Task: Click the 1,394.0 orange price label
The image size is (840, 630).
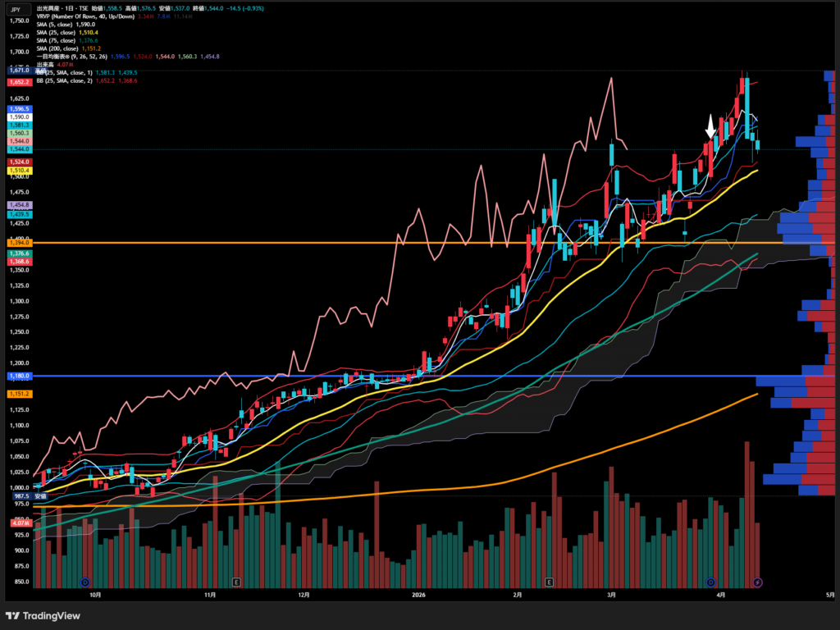Action: click(18, 243)
